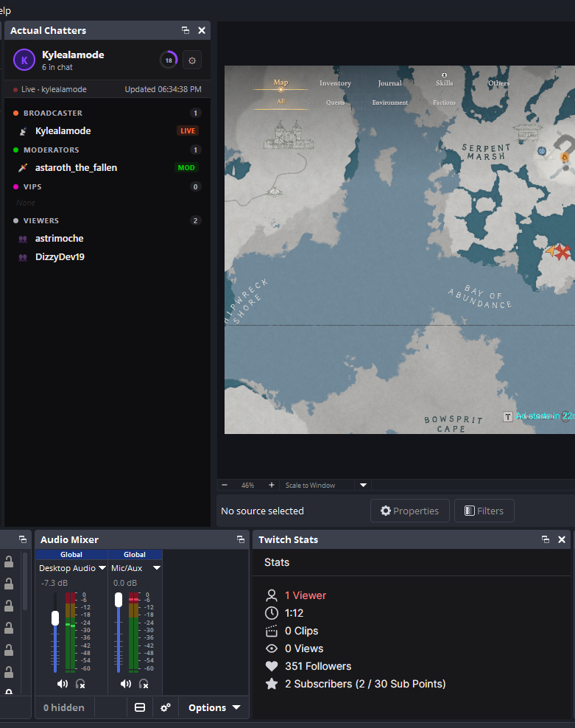This screenshot has height=728, width=575.
Task: Open the Filters button
Action: (x=484, y=511)
